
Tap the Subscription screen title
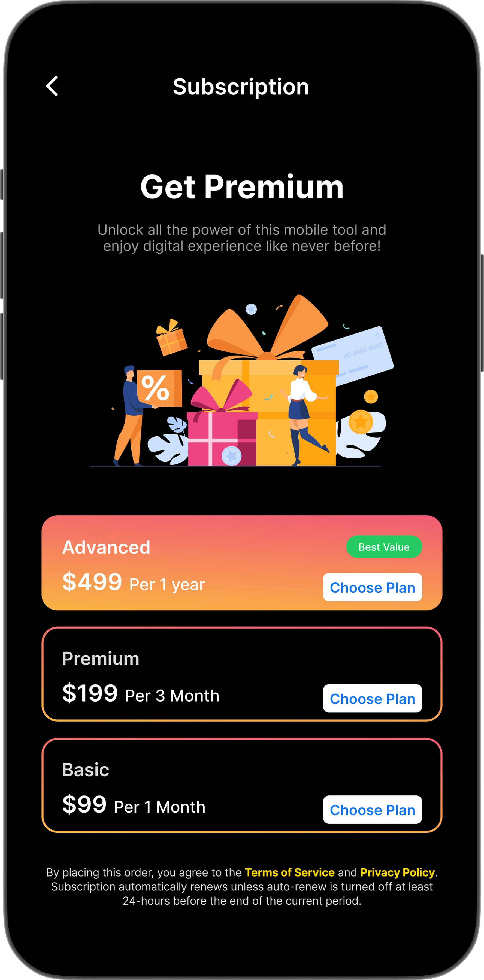coord(241,87)
